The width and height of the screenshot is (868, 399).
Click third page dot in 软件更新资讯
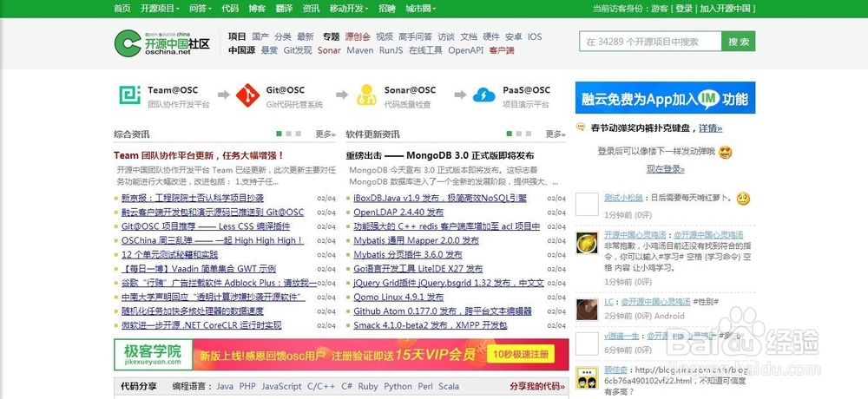(529, 134)
